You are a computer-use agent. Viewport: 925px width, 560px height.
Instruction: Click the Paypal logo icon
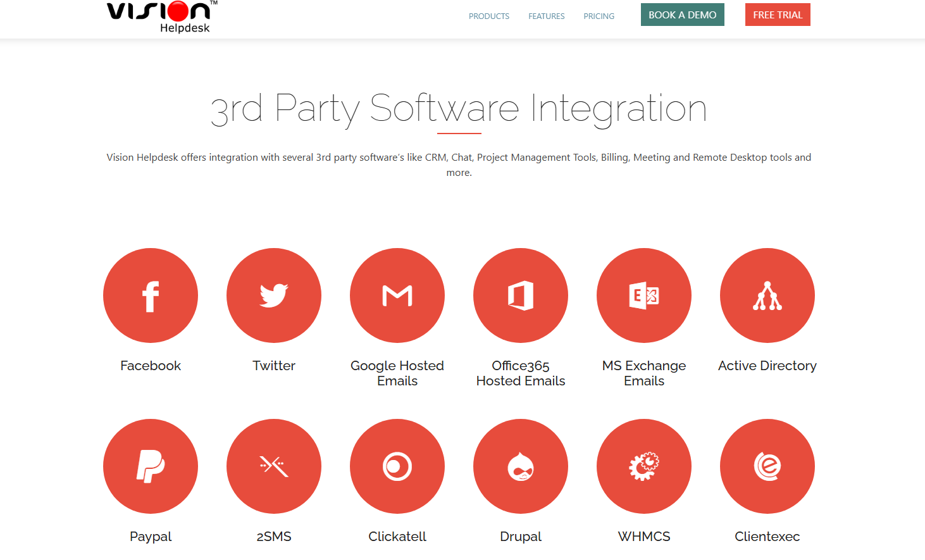pos(151,466)
